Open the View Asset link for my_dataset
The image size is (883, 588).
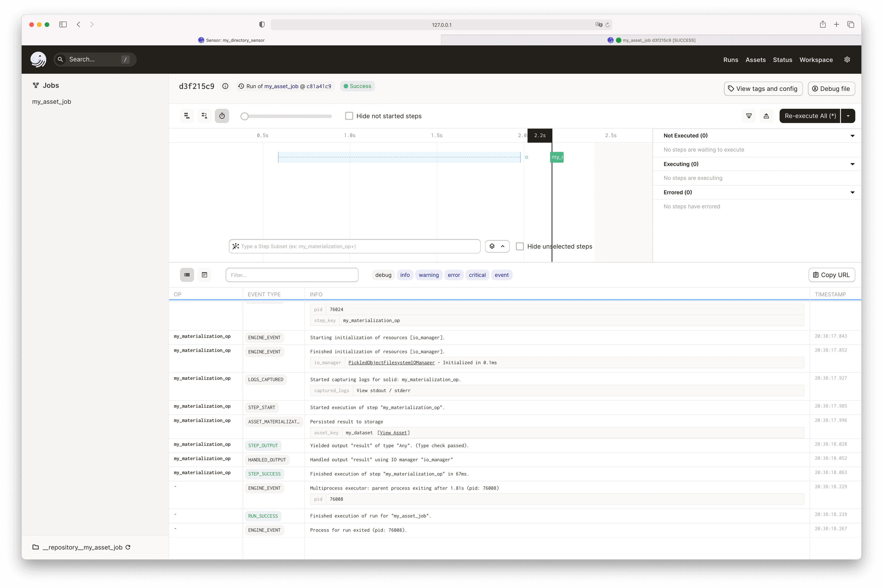(393, 433)
